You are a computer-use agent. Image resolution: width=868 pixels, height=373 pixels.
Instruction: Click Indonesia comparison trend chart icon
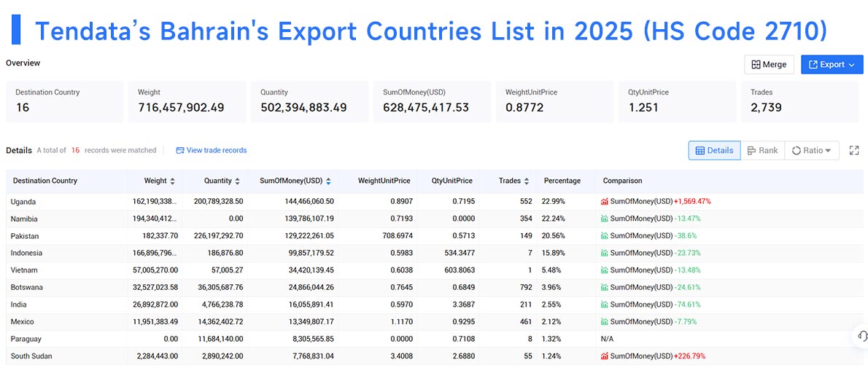[x=605, y=253]
